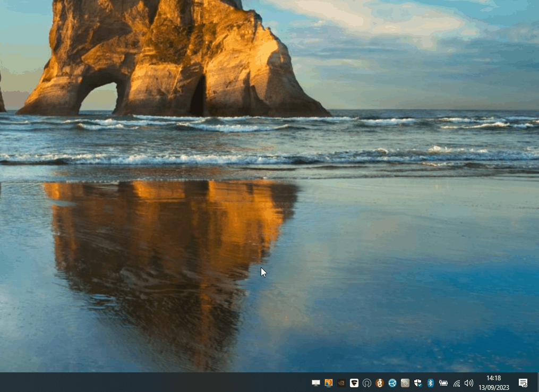
Task: Open the Action Center notifications icon
Action: 523,383
